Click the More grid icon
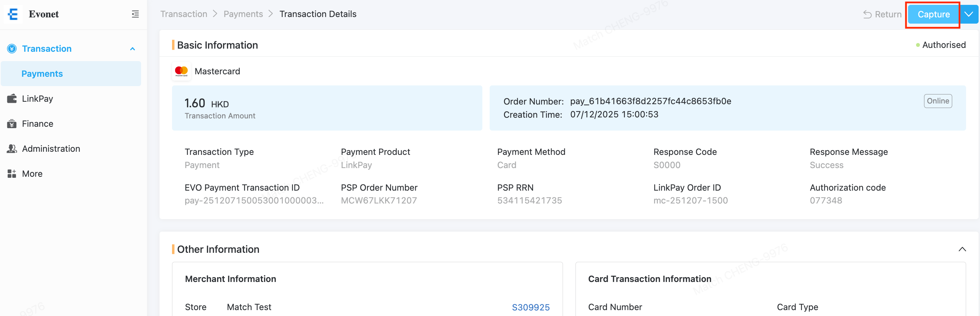The height and width of the screenshot is (316, 980). pyautogui.click(x=12, y=174)
